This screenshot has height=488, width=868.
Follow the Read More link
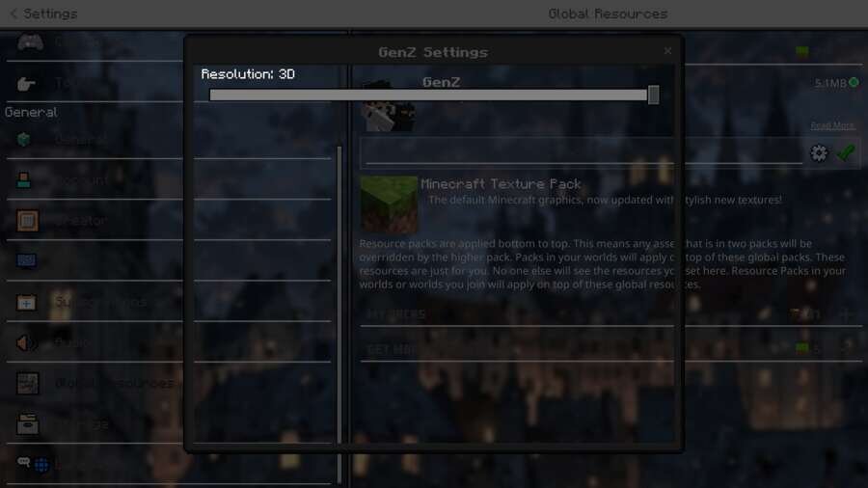(x=832, y=125)
